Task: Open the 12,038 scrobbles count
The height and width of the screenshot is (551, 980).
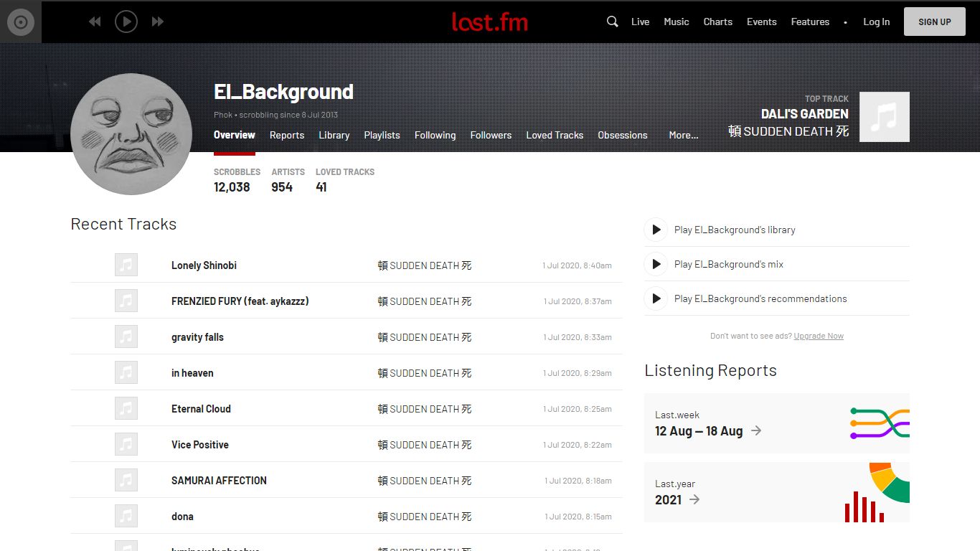Action: (232, 187)
